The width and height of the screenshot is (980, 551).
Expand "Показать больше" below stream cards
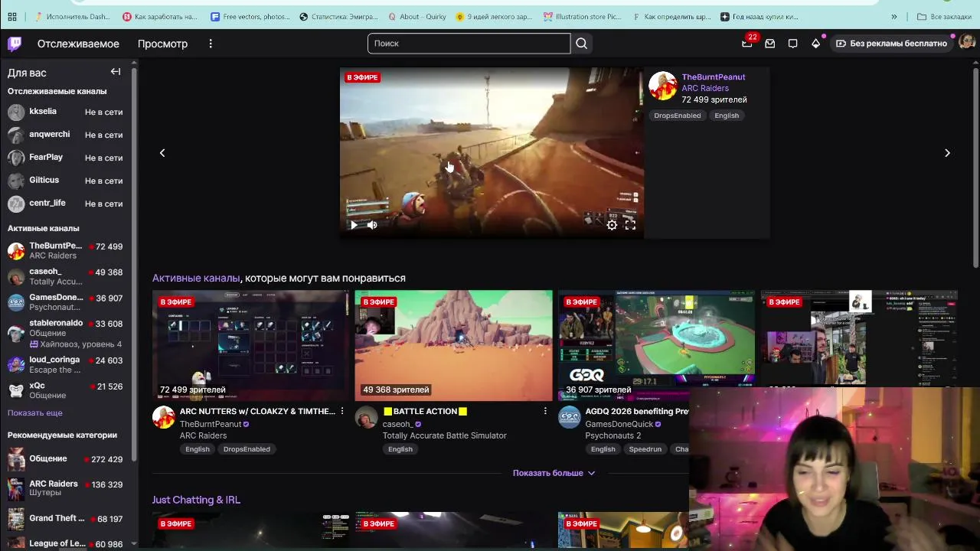tap(554, 473)
